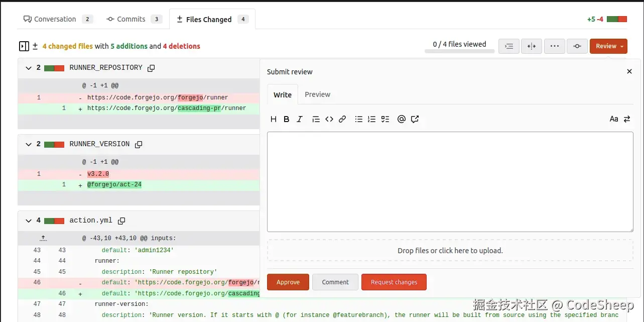Screen dimensions: 644x322
Task: Switch to the Conversation tab
Action: (x=58, y=19)
